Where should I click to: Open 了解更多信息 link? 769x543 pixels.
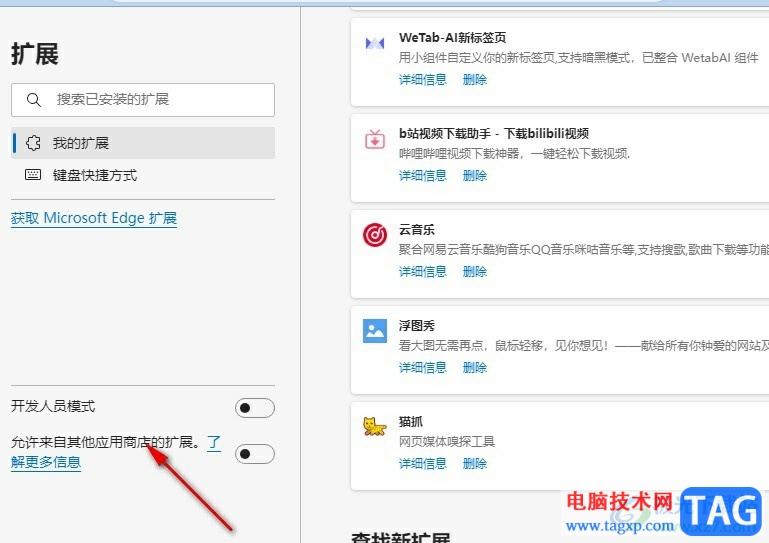[46, 462]
